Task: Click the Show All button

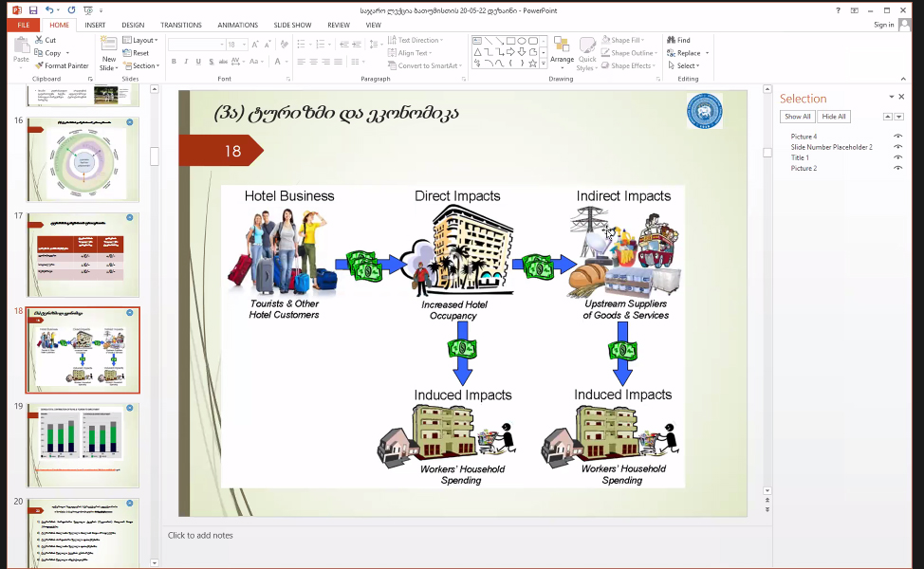Action: coord(797,117)
